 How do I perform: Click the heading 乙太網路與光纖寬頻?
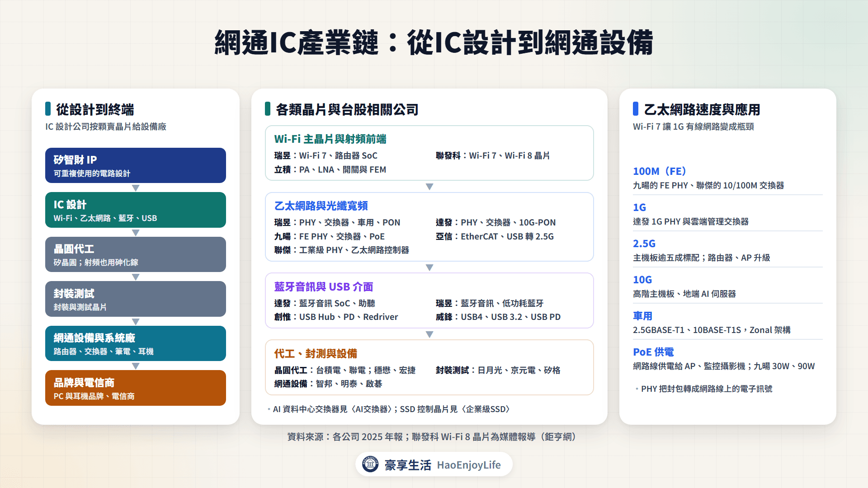(321, 206)
